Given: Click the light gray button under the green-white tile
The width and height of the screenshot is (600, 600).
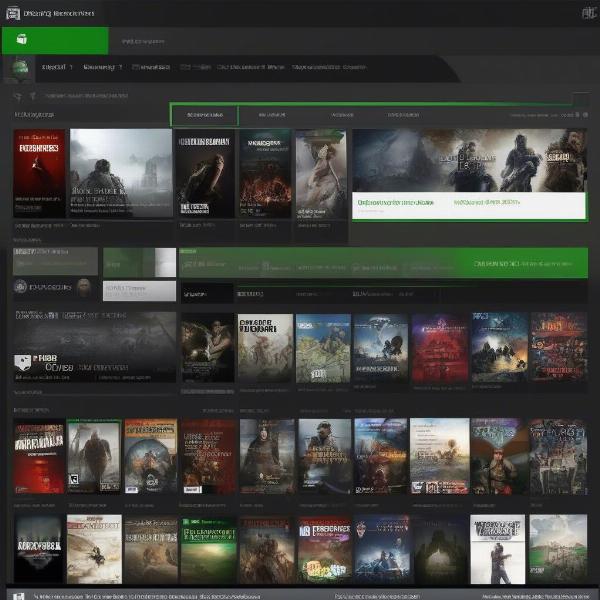Looking at the screenshot, I should (x=139, y=291).
